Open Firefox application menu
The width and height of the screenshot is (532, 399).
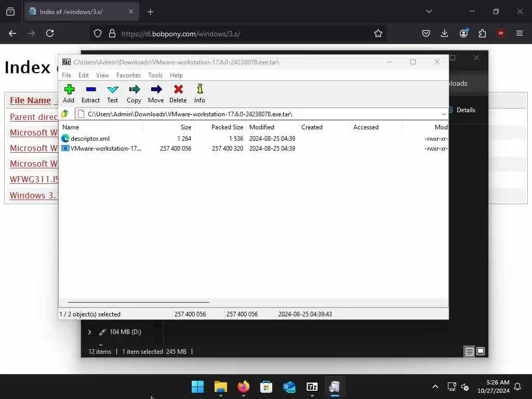(520, 33)
